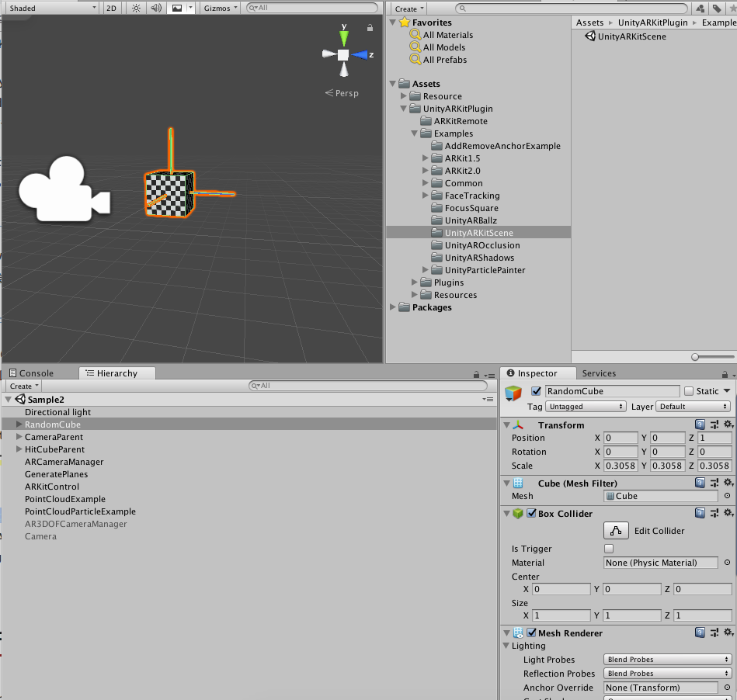Toggle scene lighting in the Scene view toolbar
This screenshot has width=737, height=700.
click(x=135, y=9)
